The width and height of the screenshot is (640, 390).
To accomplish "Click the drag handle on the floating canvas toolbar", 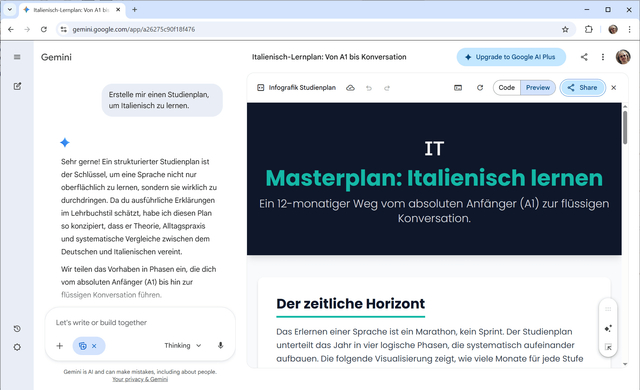I will click(x=608, y=309).
